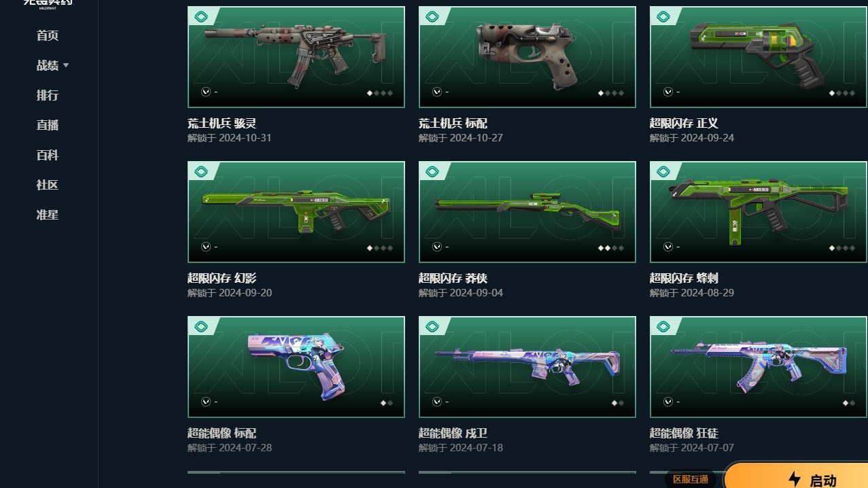
Task: Click the edition badge on 超能偶像 狂徒 card
Action: [x=663, y=326]
